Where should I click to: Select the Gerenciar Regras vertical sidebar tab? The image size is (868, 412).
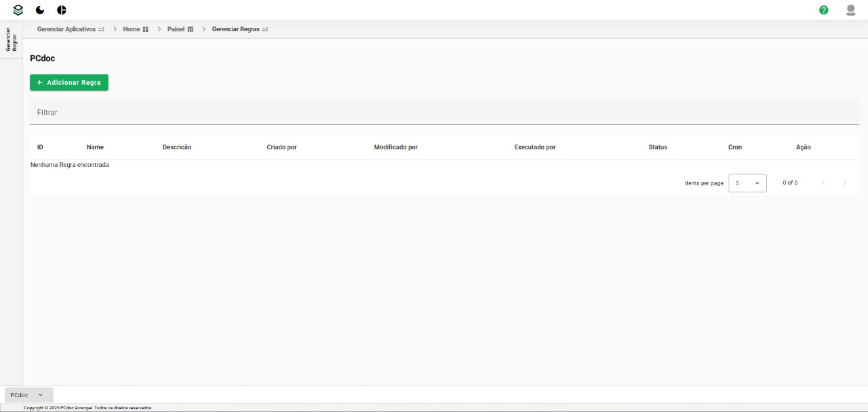coord(12,39)
